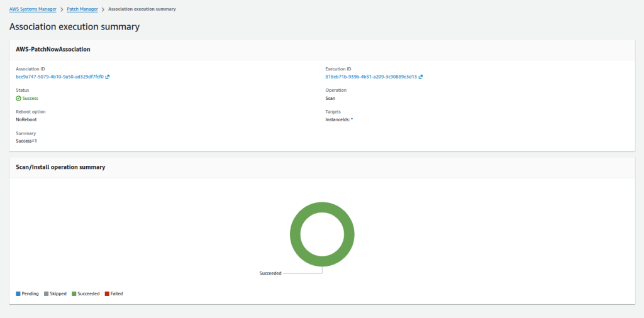Click the Association execution summary page title

[x=74, y=27]
